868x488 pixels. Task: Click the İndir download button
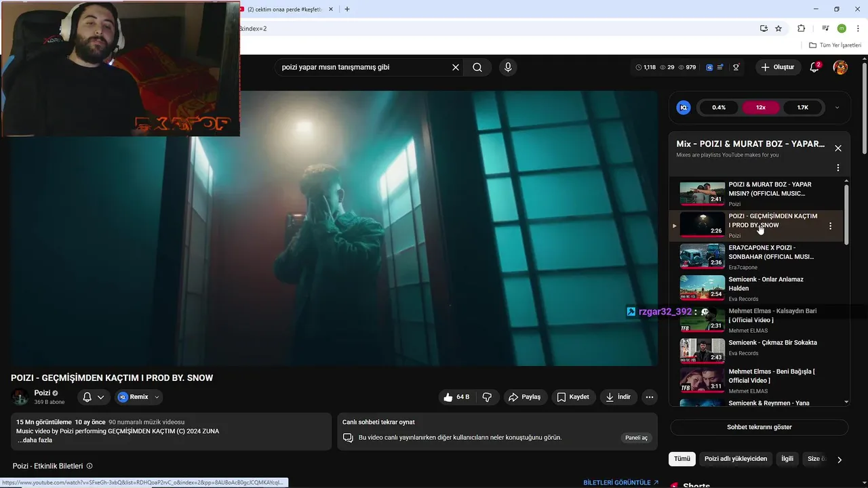click(618, 397)
